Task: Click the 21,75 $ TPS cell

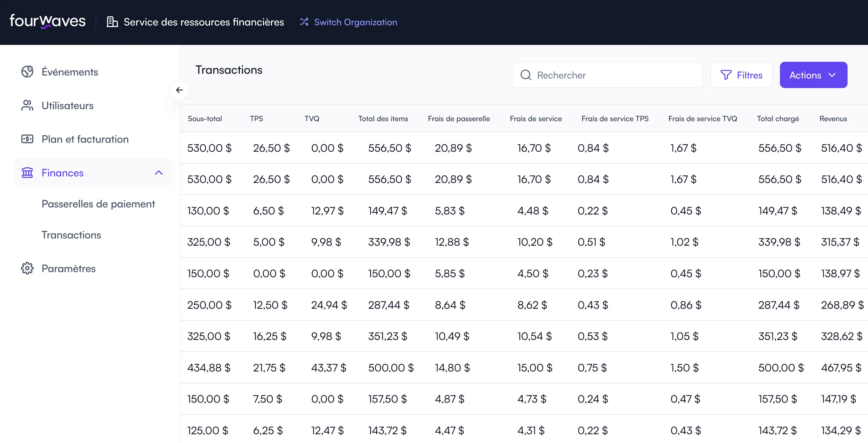Action: pos(269,367)
